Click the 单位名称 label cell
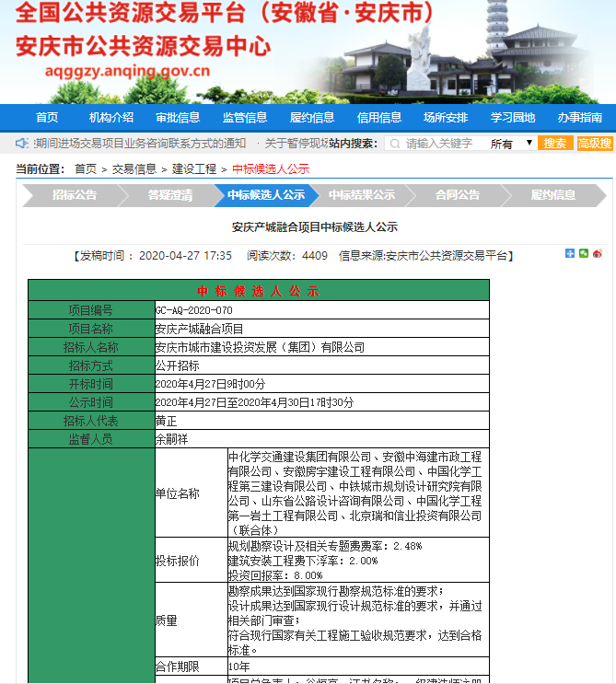 [192, 493]
